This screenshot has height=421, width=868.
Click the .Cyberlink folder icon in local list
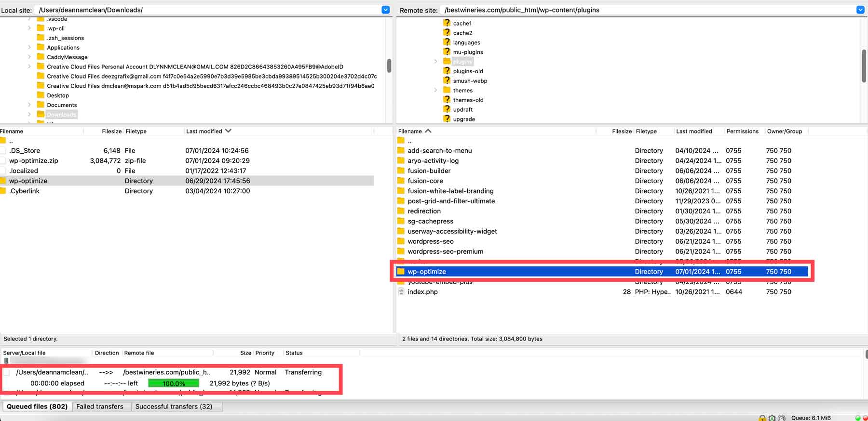(3, 191)
